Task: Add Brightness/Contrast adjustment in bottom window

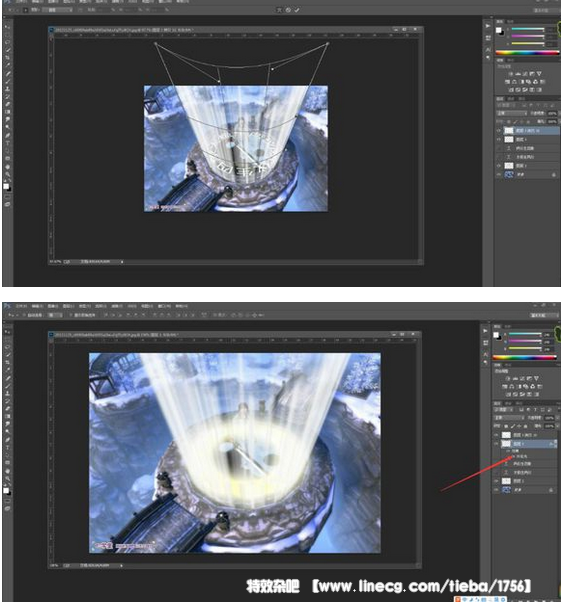Action: click(x=508, y=378)
